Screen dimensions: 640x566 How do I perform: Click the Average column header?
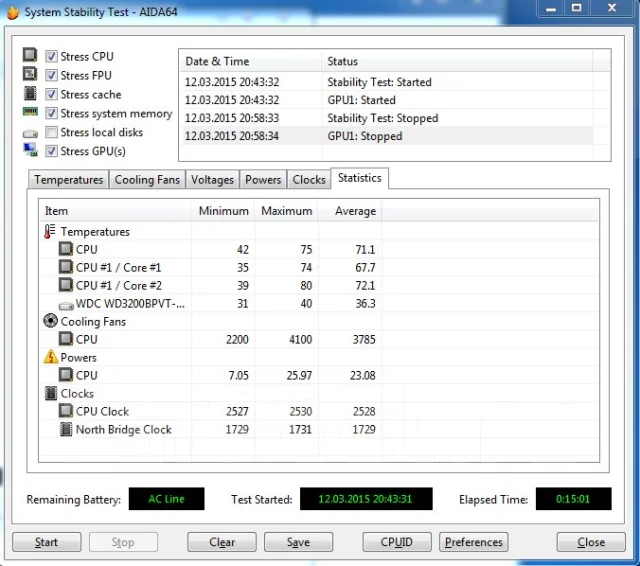[x=350, y=211]
